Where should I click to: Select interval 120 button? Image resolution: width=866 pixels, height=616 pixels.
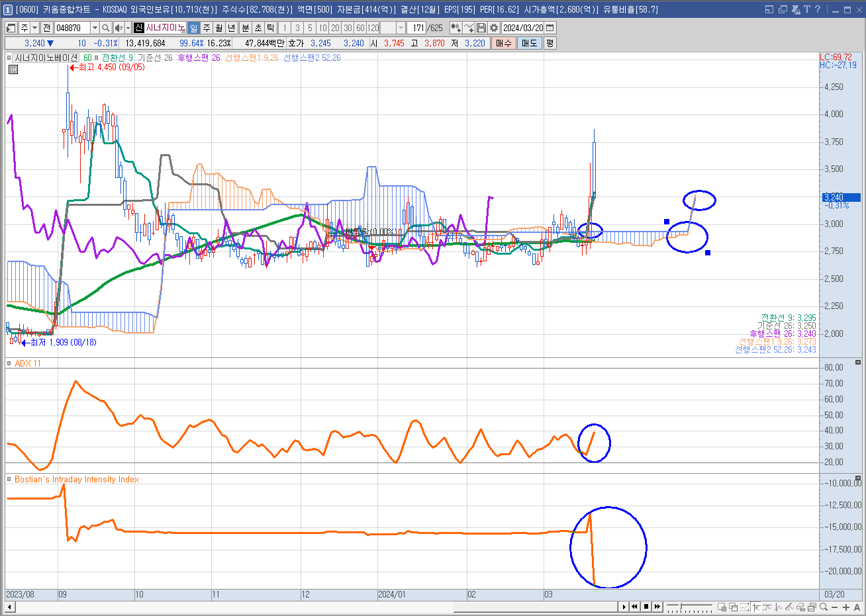(373, 28)
